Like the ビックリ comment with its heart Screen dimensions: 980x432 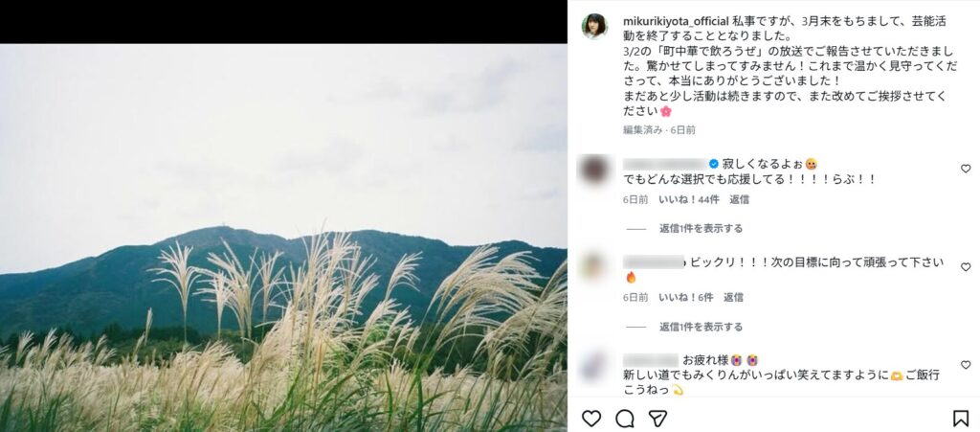966,267
